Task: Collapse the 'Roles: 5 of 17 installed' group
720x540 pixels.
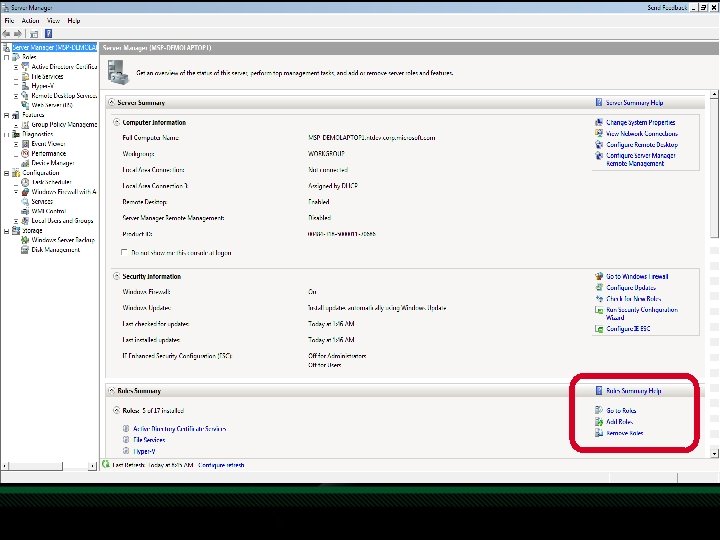Action: (x=117, y=411)
